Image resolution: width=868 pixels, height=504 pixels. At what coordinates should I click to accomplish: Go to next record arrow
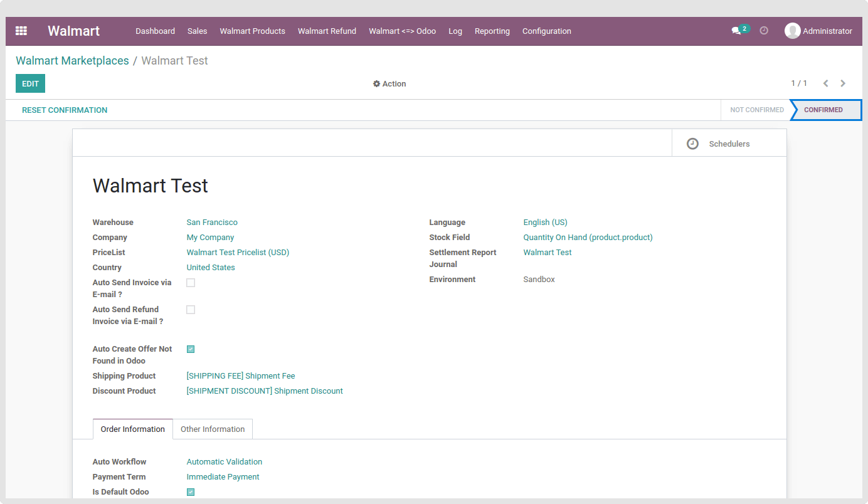pyautogui.click(x=843, y=83)
